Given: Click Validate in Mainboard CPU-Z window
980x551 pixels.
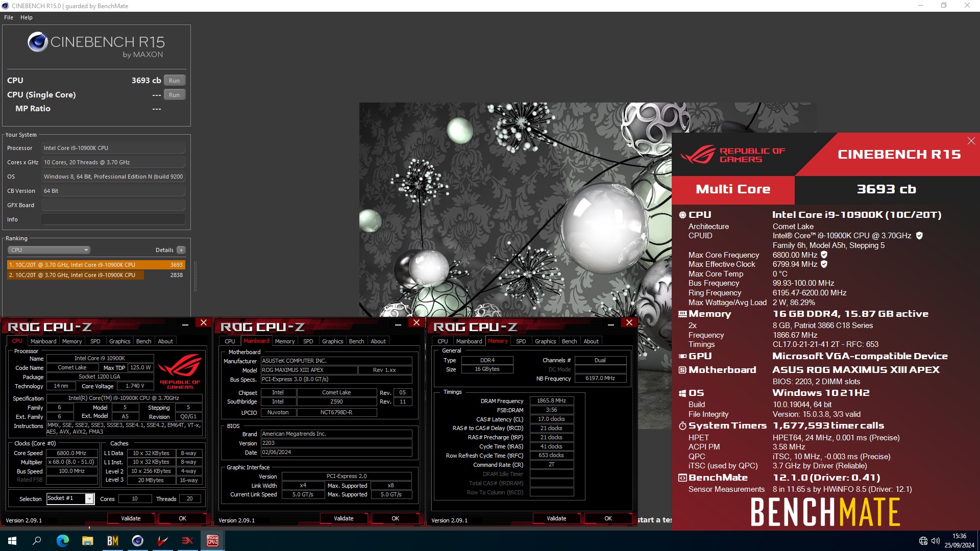Looking at the screenshot, I should pos(344,518).
